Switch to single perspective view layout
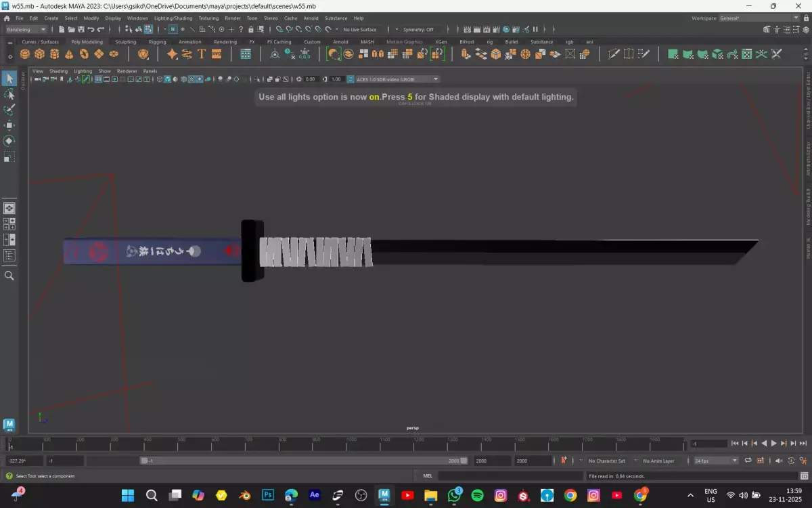 (9, 208)
